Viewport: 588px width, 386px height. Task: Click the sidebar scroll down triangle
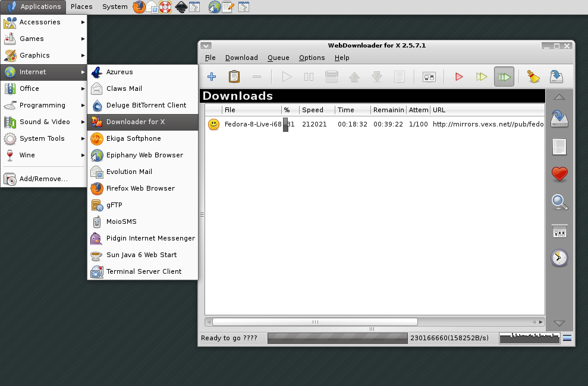[559, 323]
